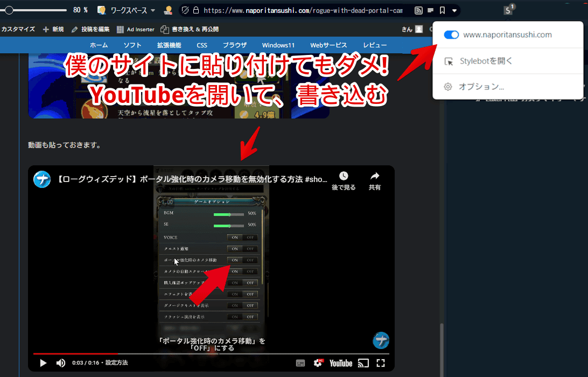
Task: Click the YouTube logo in player controls
Action: coord(341,363)
